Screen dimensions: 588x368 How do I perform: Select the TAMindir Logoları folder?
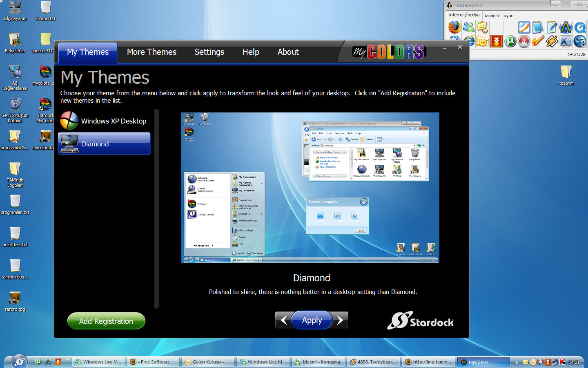[x=15, y=175]
